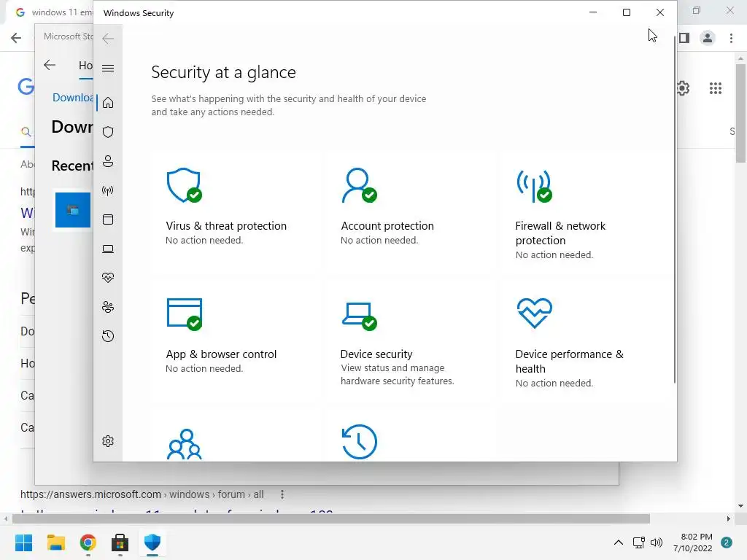The width and height of the screenshot is (747, 560).
Task: Click Chrome profile avatar icon
Action: pyautogui.click(x=708, y=38)
